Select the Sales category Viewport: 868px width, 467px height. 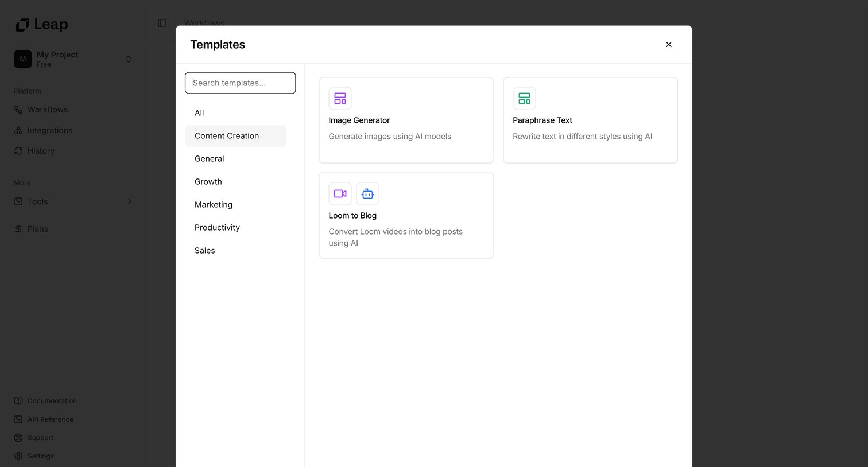(x=236, y=251)
